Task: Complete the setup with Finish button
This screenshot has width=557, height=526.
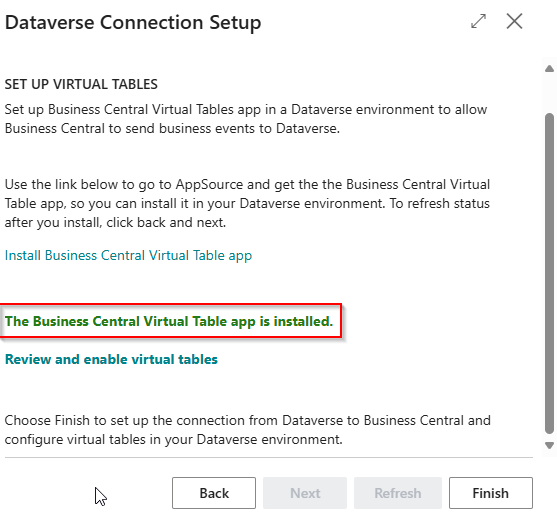Action: pos(491,493)
